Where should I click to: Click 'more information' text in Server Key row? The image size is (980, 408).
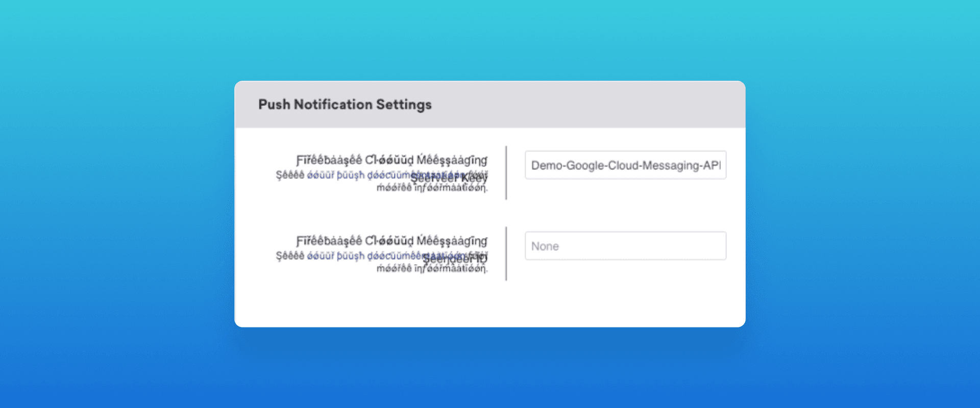pyautogui.click(x=431, y=188)
